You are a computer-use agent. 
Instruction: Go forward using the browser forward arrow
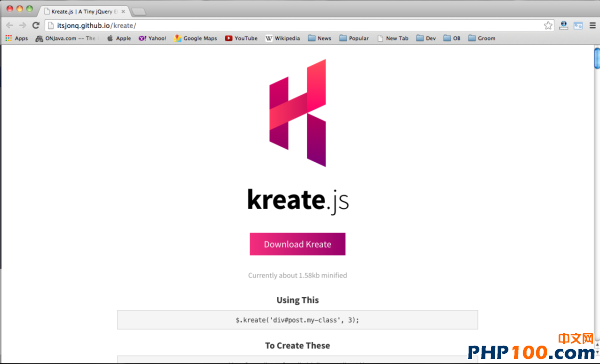tap(23, 25)
